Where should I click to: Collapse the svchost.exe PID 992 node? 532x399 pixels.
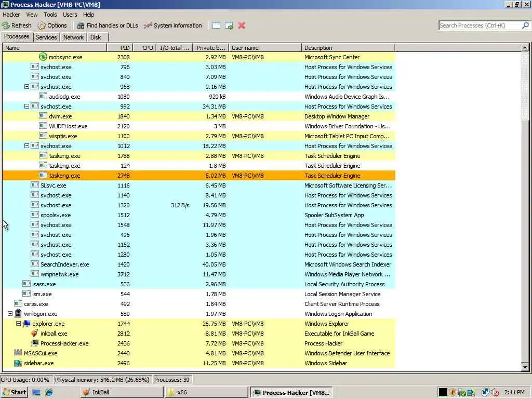coord(26,106)
